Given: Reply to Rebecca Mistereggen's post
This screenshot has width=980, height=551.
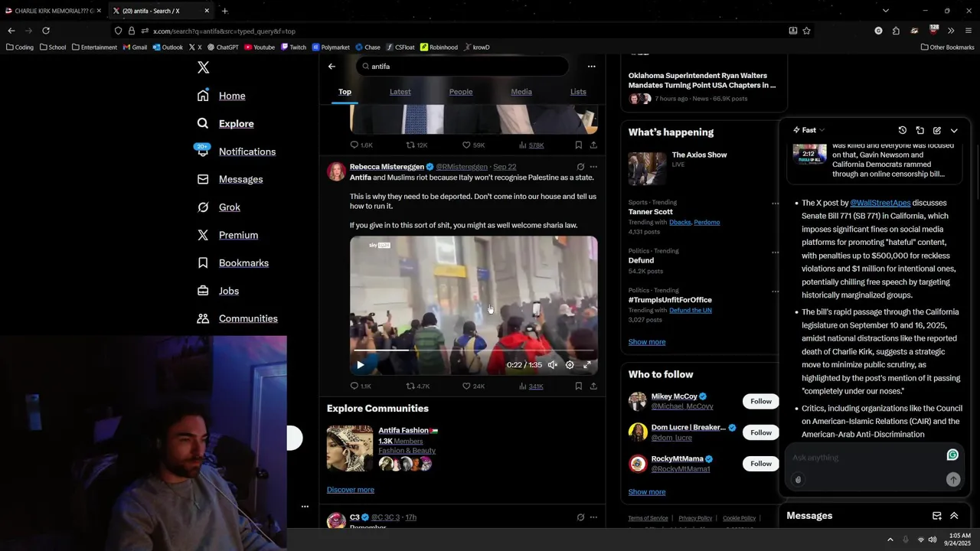Looking at the screenshot, I should pos(360,386).
